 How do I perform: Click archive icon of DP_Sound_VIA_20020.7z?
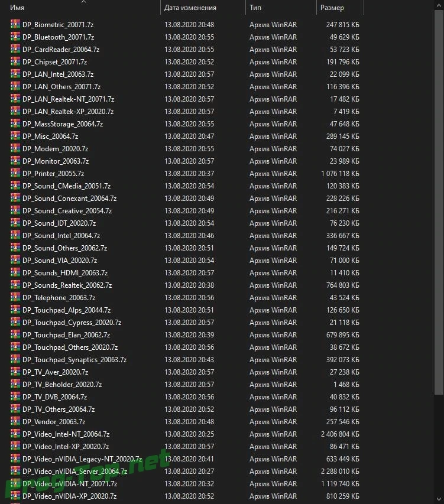click(15, 261)
